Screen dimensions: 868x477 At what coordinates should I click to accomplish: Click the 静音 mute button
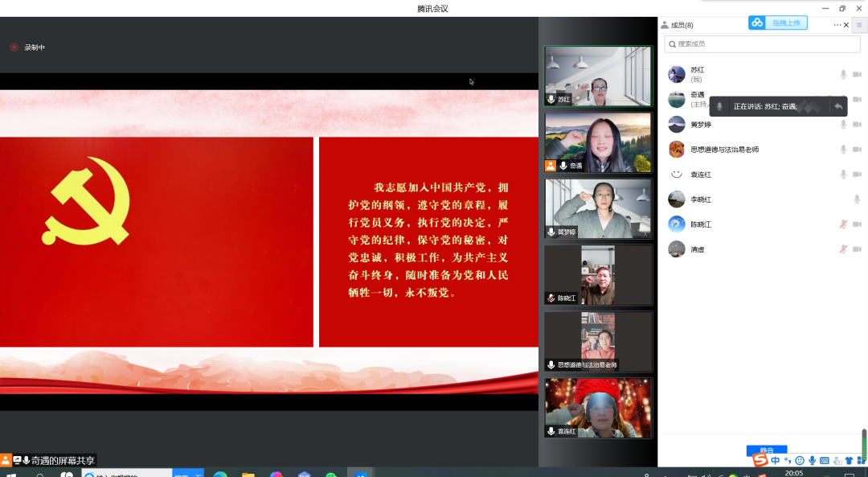[766, 450]
